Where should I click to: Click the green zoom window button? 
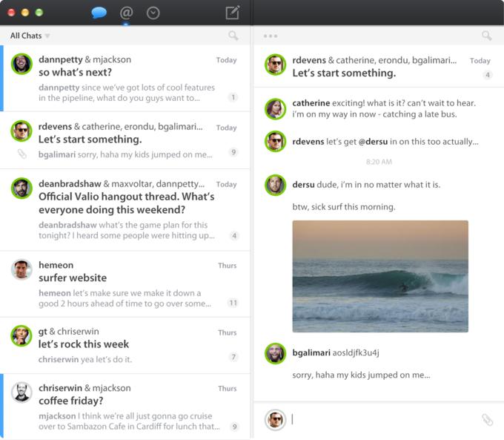pyautogui.click(x=39, y=13)
